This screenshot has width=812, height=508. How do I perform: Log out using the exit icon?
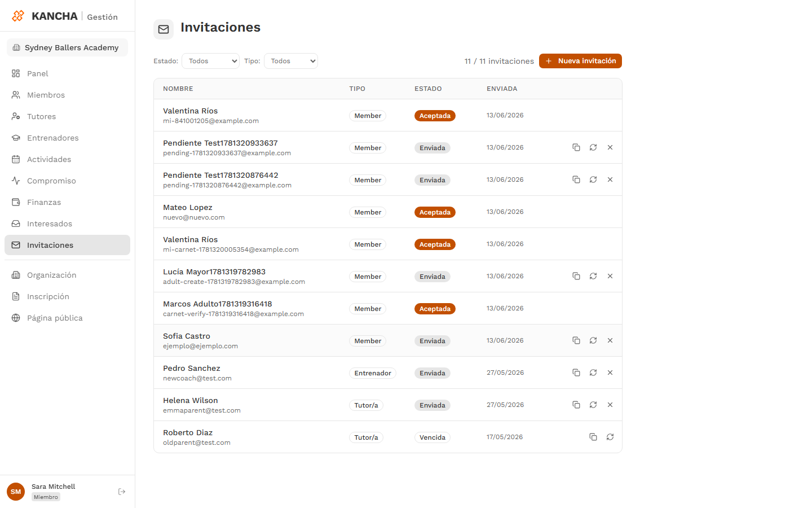point(122,492)
